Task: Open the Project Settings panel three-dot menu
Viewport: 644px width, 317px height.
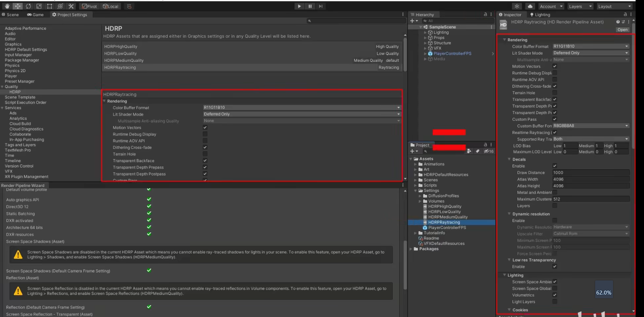Action: point(403,14)
